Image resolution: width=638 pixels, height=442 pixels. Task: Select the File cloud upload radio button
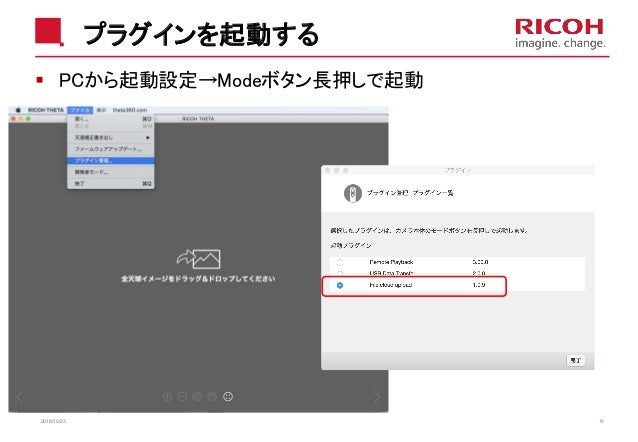tap(340, 285)
